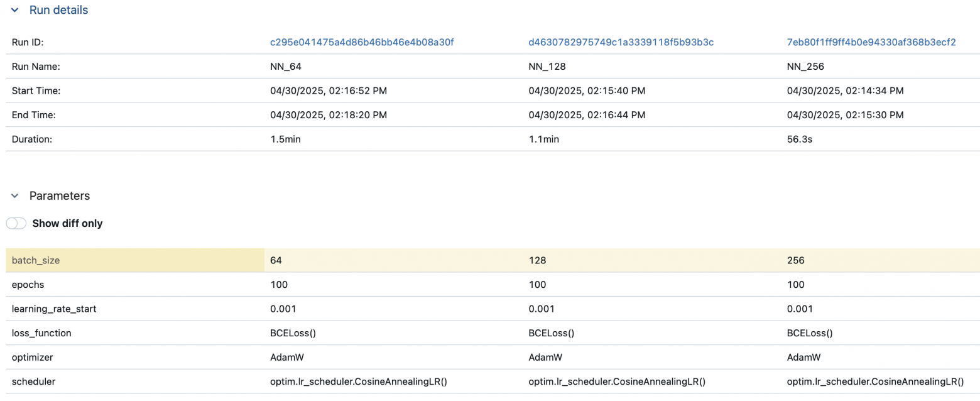Click the Parameters section heading text
Viewport: 980px width, 401px height.
click(x=60, y=196)
